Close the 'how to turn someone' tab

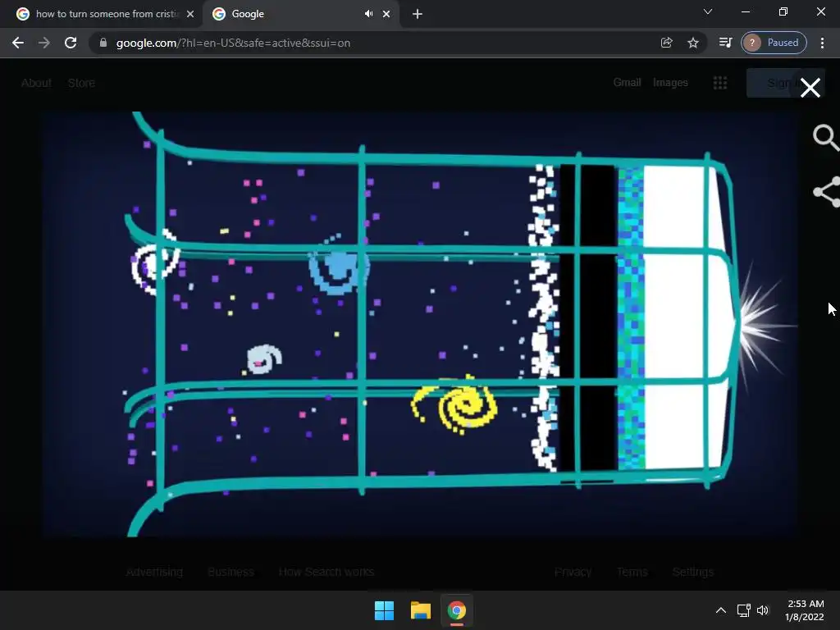pyautogui.click(x=190, y=14)
